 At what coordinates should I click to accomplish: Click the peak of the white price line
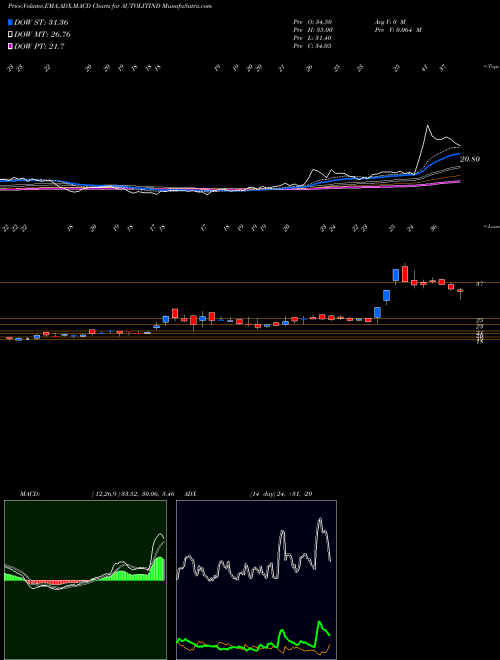428,125
